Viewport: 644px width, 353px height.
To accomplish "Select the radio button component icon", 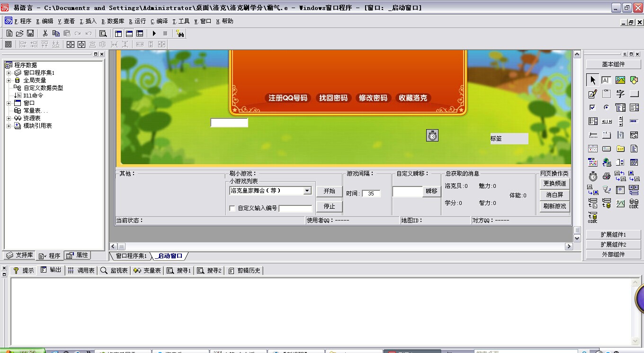I will [606, 107].
